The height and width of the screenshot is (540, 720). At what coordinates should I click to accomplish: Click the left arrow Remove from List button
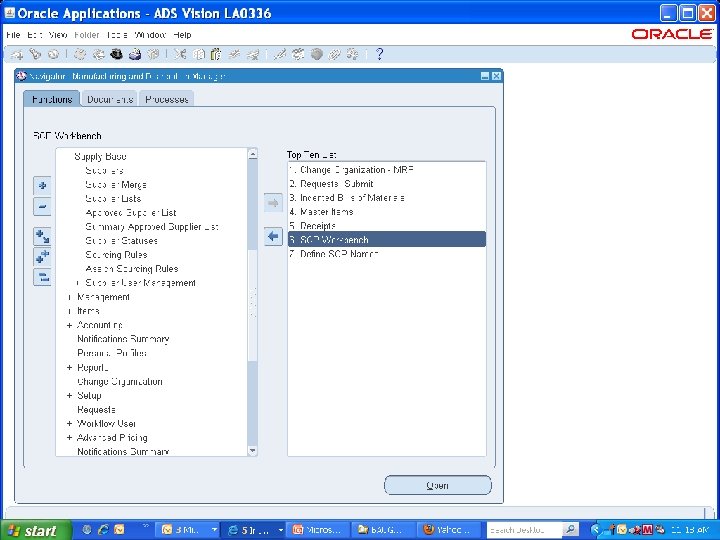point(273,237)
